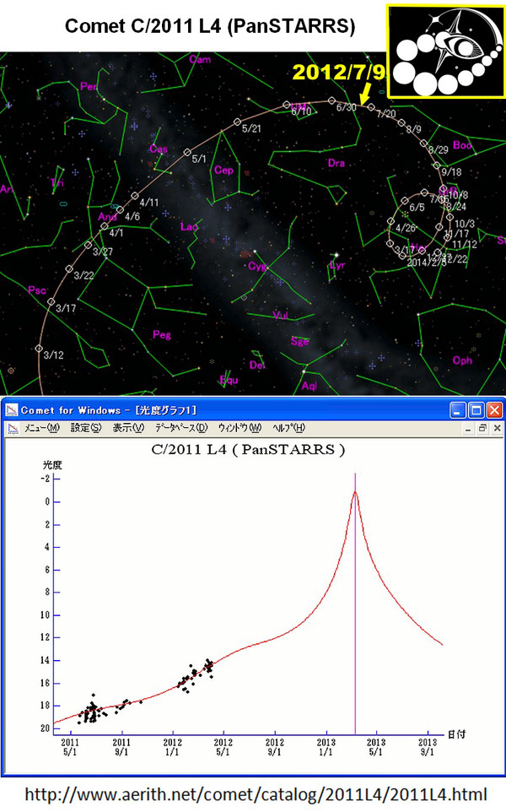Minimize the Comet for Windows window
Viewport: 506px width, 812px height.
click(459, 410)
